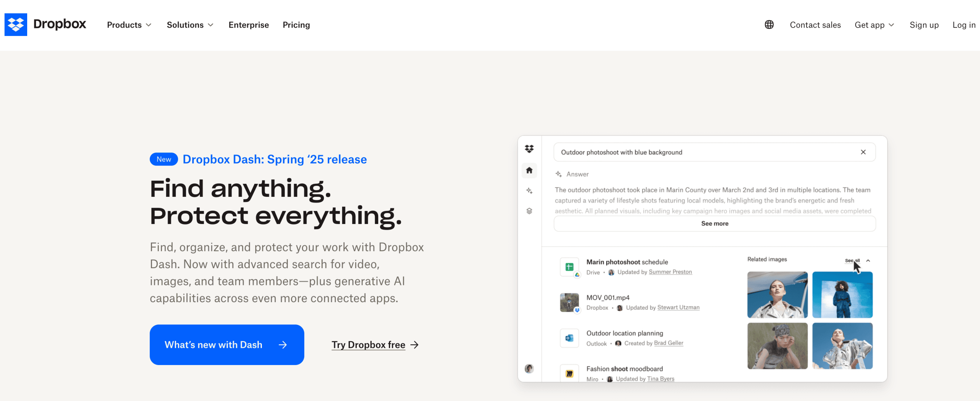Click the Answer label
Viewport: 980px width, 401px height.
[x=577, y=174]
